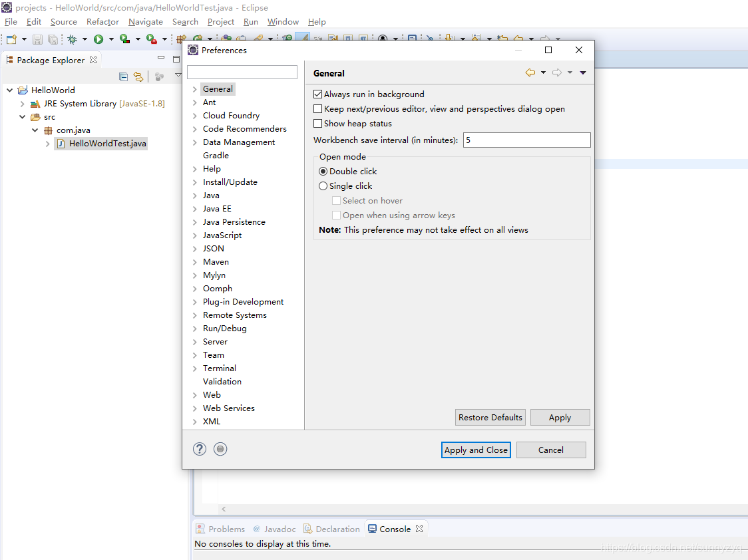Switch to the Javadoc tab
This screenshot has height=560, width=748.
[274, 529]
